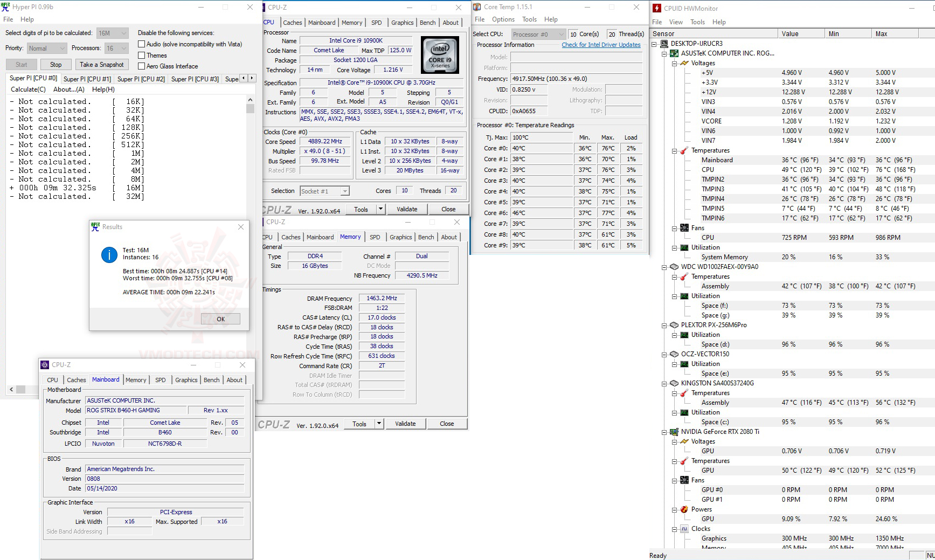
Task: Open the Tools dropdown arrow in CPU-Z
Action: point(380,209)
